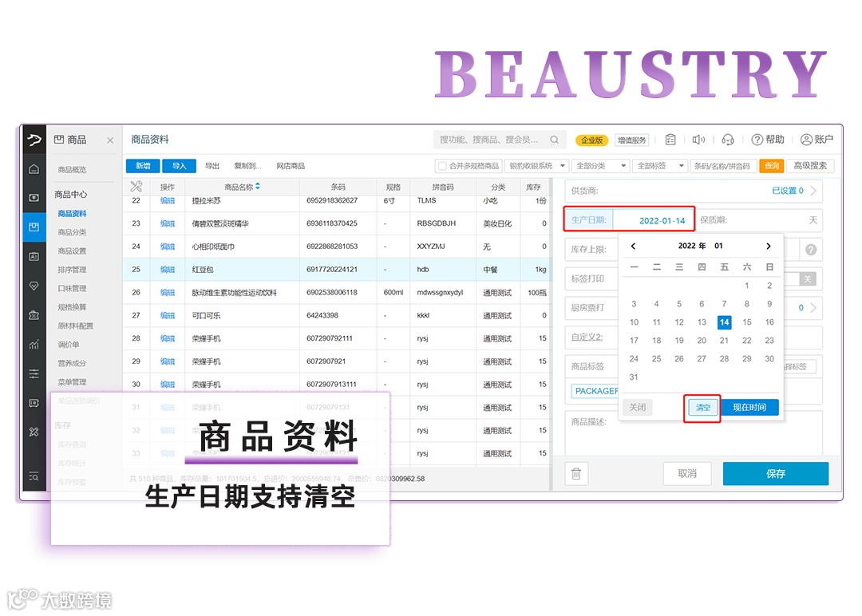862x616 pixels.
Task: Click 清空 in the date picker
Action: point(703,407)
